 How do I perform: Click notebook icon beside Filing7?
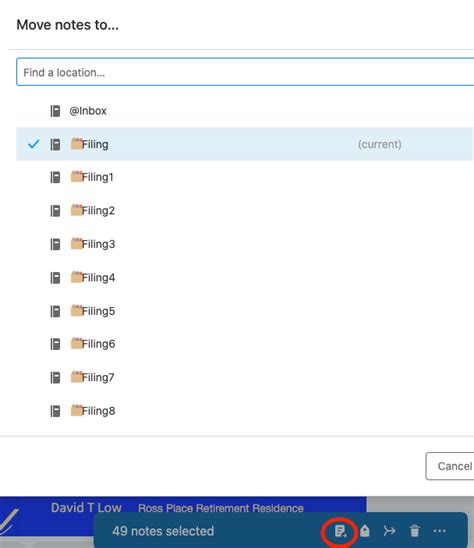[55, 377]
